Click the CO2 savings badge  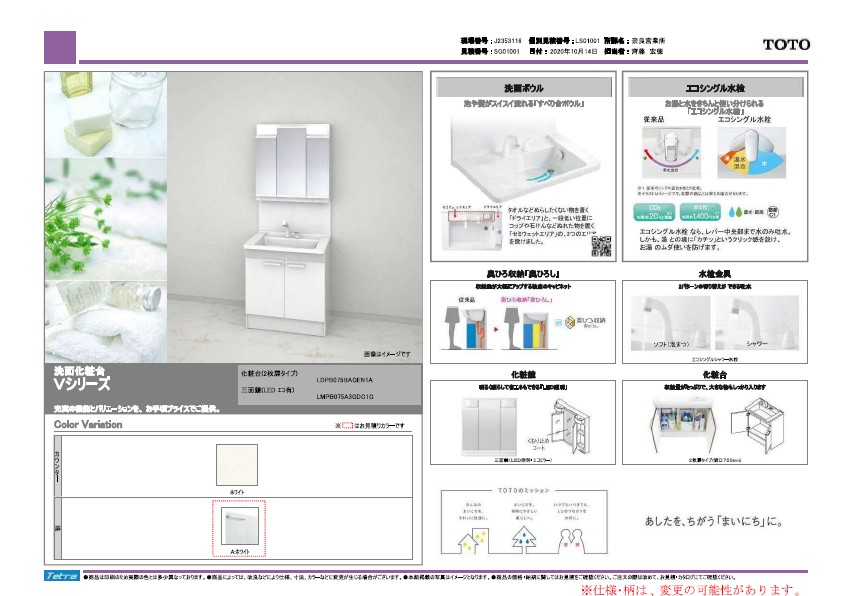coord(654,212)
